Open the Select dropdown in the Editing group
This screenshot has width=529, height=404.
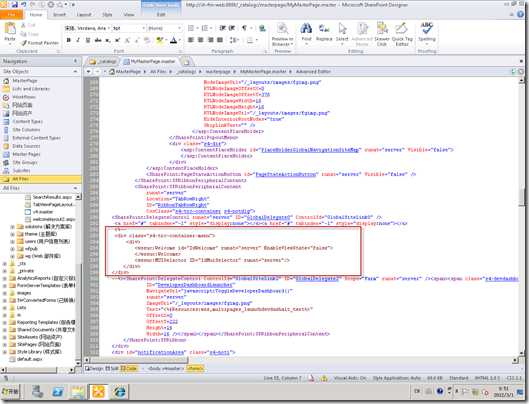[342, 34]
